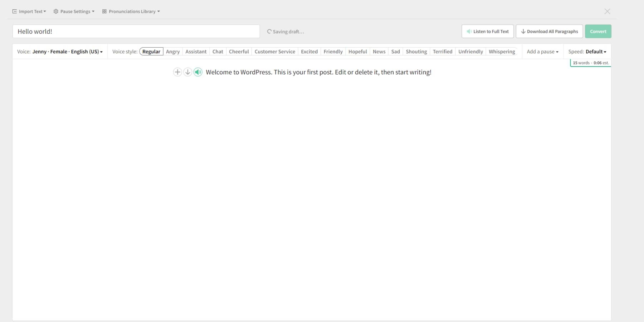Screen dimensions: 644x322
Task: Open the Voice selector for Jenny
Action: (x=67, y=51)
